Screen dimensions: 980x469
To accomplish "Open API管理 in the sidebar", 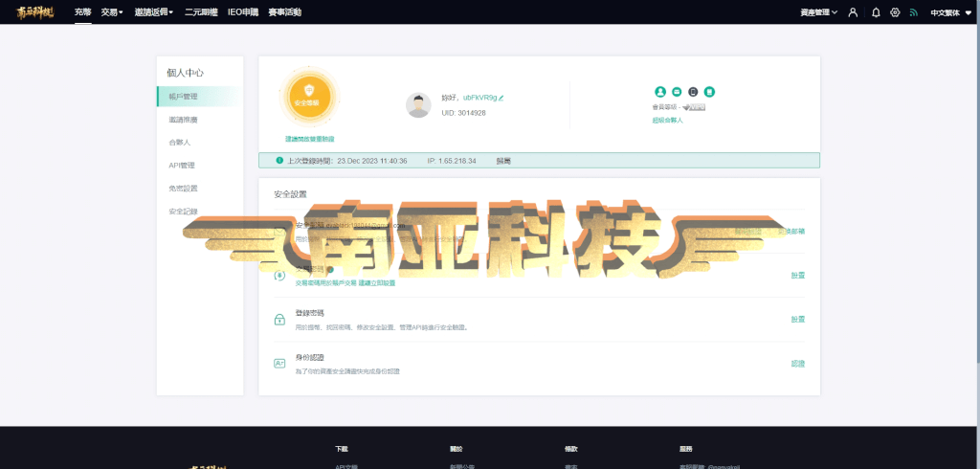I will pos(182,165).
